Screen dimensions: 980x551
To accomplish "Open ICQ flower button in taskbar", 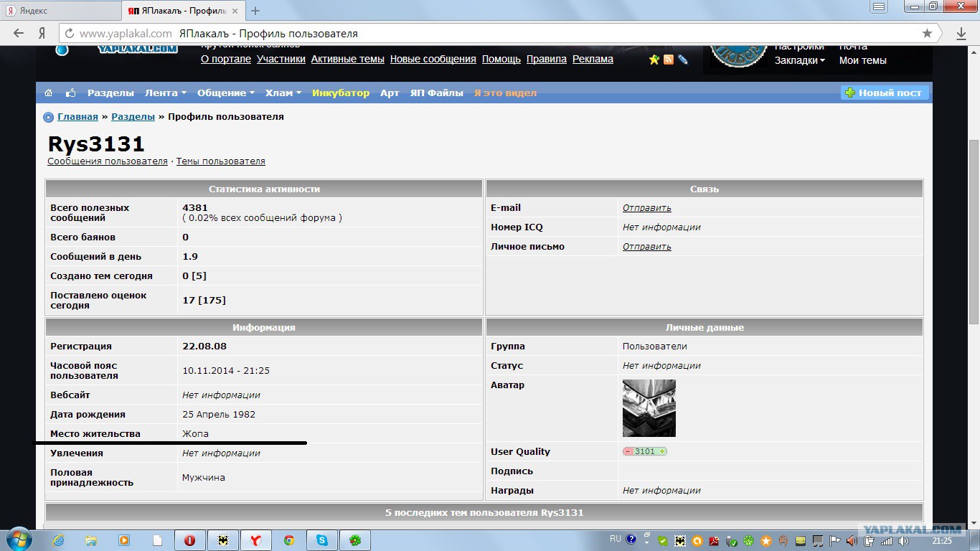I will [354, 540].
